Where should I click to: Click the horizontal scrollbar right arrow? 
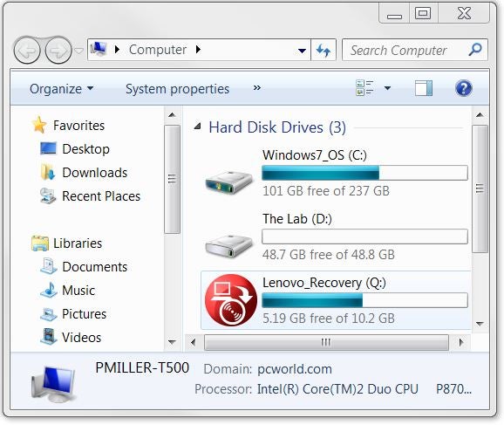pos(461,342)
